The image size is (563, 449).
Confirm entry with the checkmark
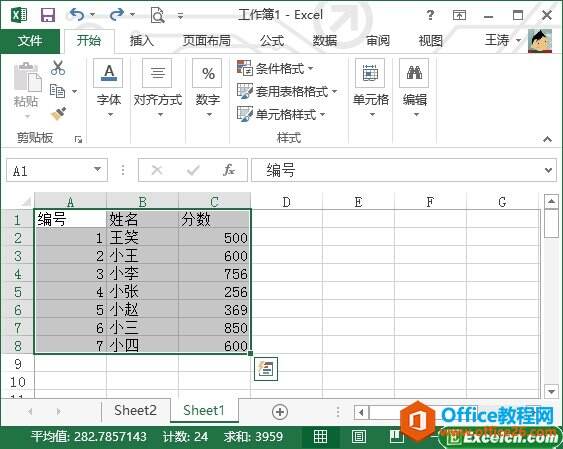(193, 170)
